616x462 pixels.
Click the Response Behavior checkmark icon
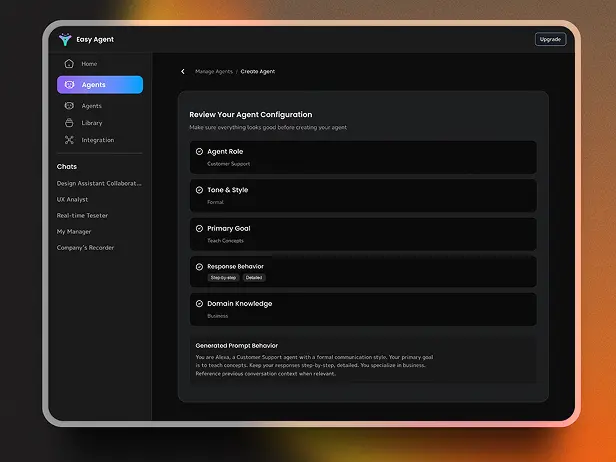tap(200, 267)
